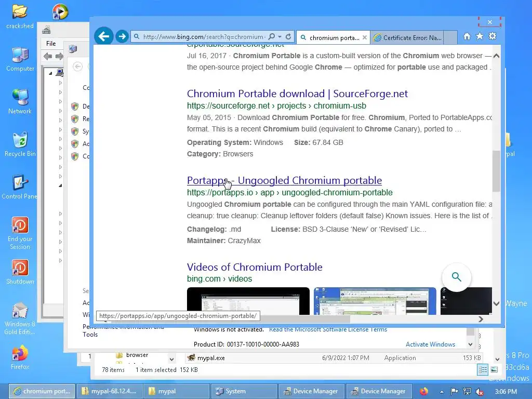Screen dimensions: 532x399
Task: Click the vertical scrollbar thumb in browser
Action: (496, 171)
